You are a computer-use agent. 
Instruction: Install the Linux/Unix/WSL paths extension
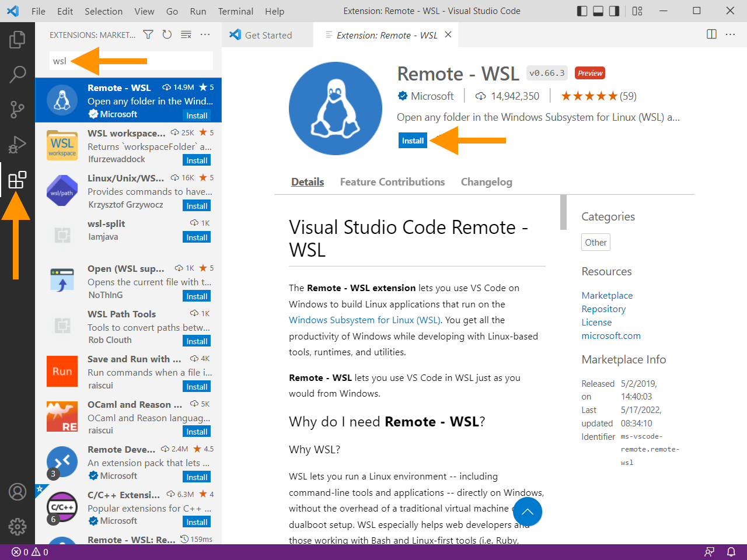pyautogui.click(x=197, y=206)
